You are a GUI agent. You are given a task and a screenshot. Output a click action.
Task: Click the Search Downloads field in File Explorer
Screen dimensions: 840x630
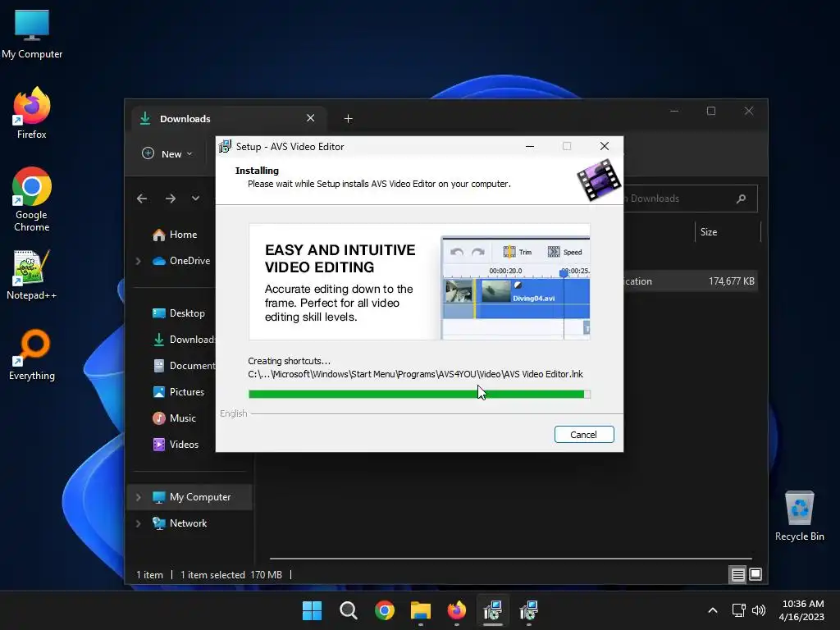point(691,199)
